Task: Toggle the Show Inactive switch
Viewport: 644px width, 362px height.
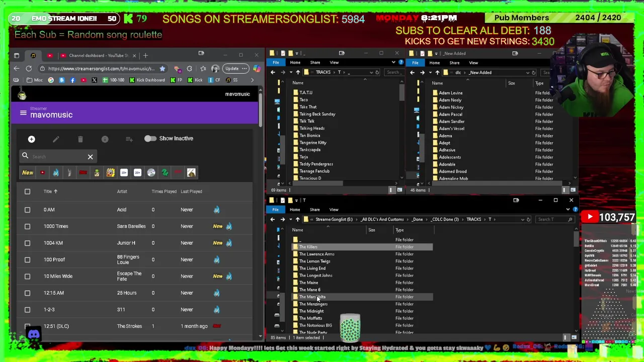Action: pos(150,138)
